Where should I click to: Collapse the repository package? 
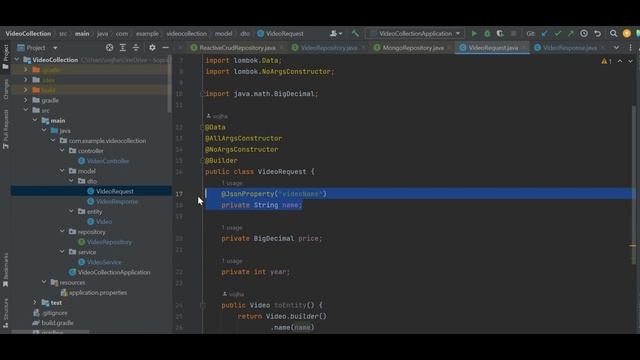62,231
